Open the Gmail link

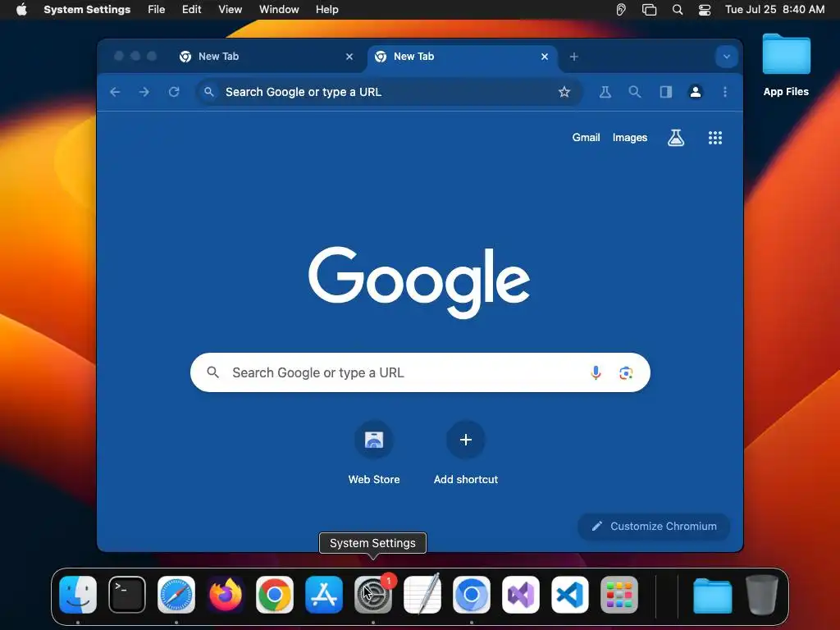[x=586, y=138]
